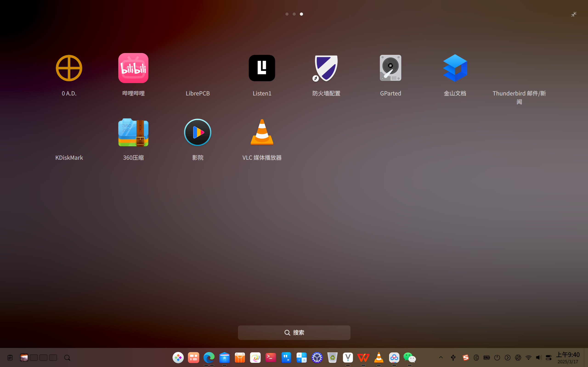
Task: Open the Listen1 music player
Action: point(262,68)
